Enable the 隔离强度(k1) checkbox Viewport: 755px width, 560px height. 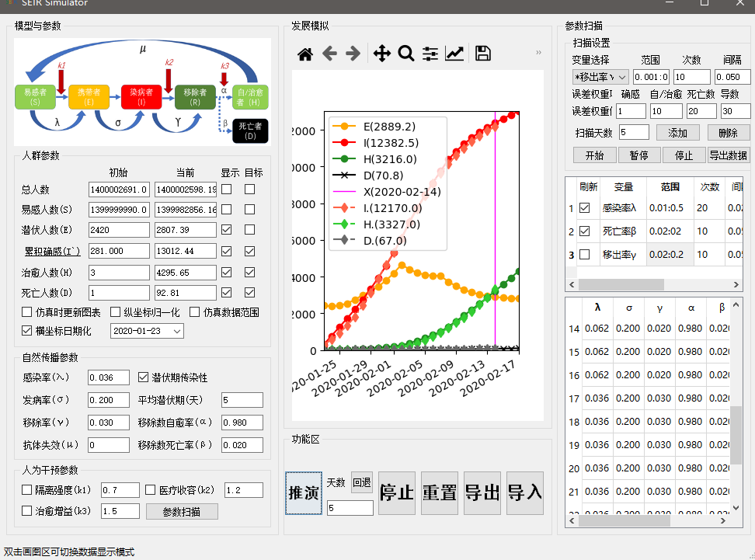coord(27,490)
